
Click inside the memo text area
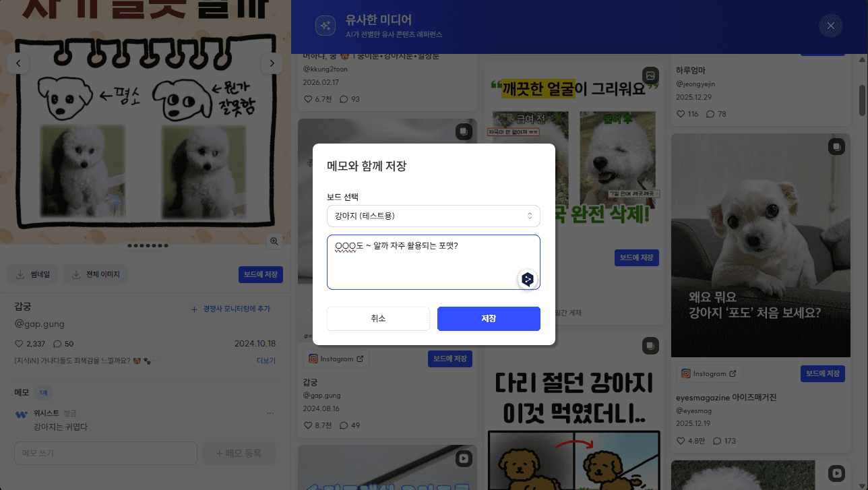point(433,262)
